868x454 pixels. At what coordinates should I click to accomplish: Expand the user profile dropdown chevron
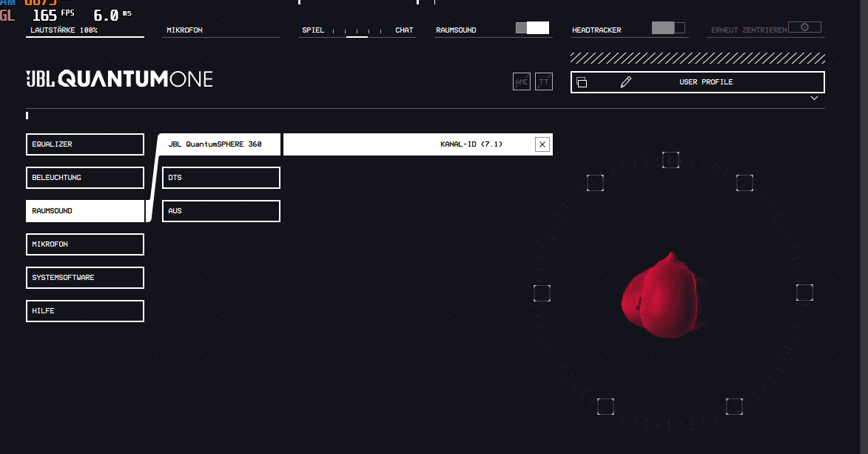[x=814, y=98]
